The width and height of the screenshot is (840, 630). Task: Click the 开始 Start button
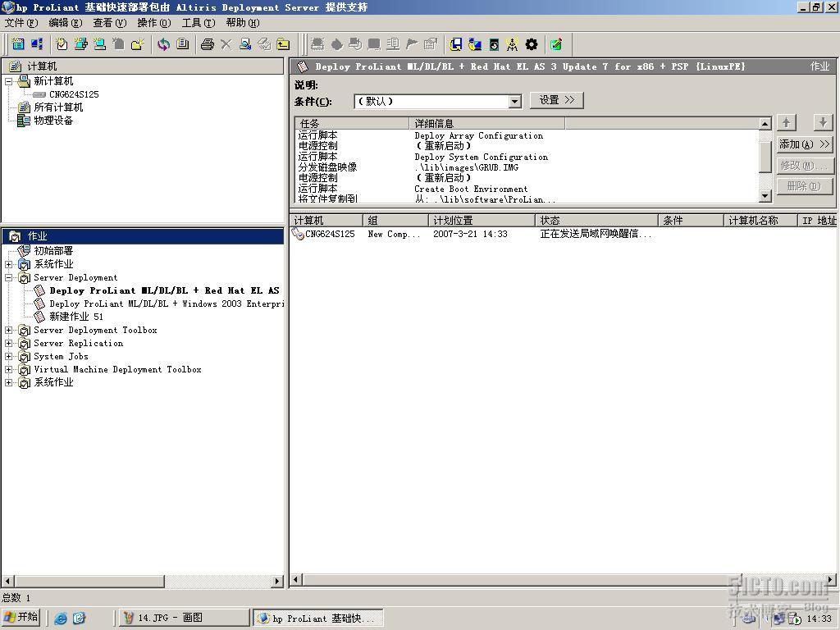(21, 617)
